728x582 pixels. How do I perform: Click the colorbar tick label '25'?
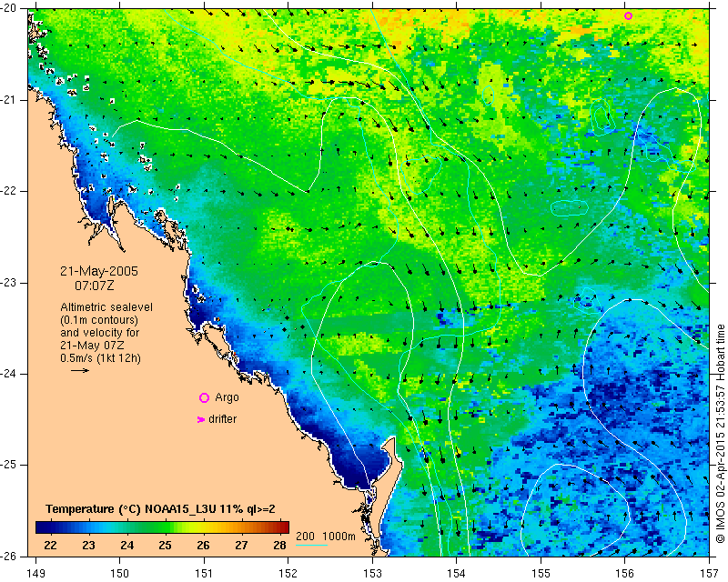165,546
